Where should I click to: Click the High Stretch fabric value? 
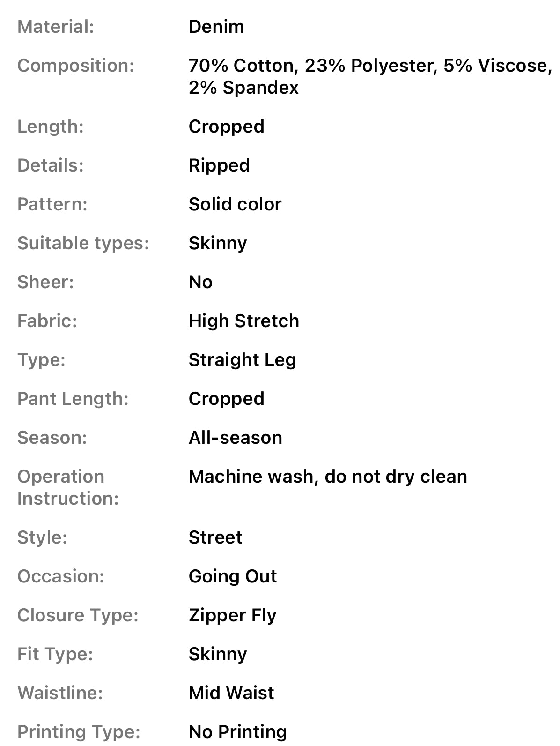point(244,321)
